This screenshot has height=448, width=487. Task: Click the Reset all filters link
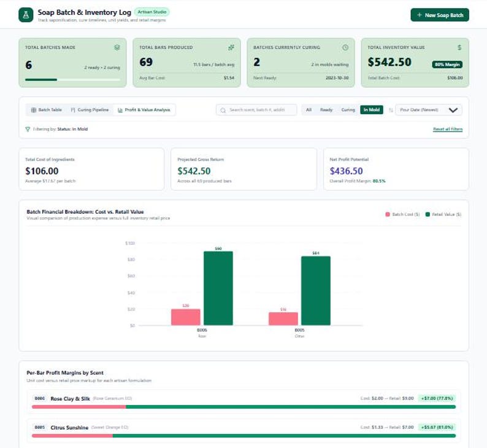pos(448,129)
